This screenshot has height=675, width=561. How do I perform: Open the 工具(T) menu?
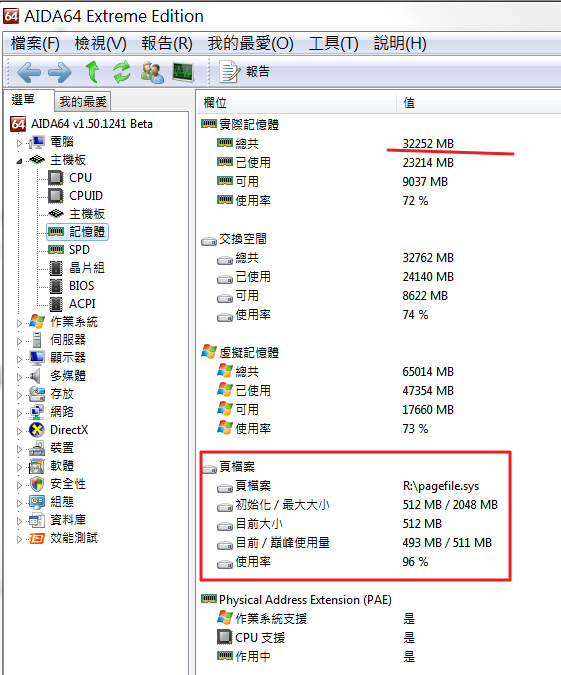(334, 43)
